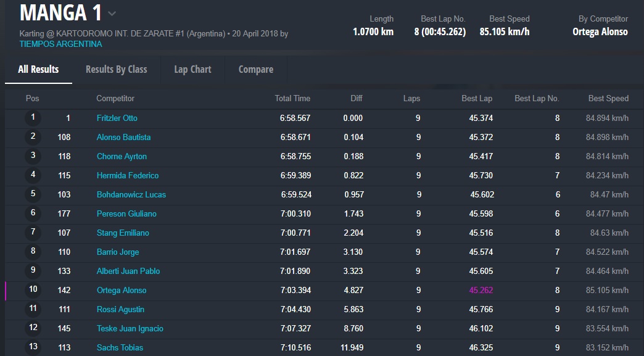
Task: Click position 13 circle badge
Action: click(x=33, y=347)
